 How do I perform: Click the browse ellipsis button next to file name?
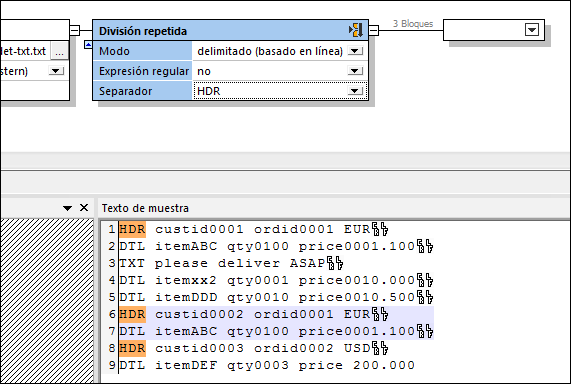pos(59,51)
